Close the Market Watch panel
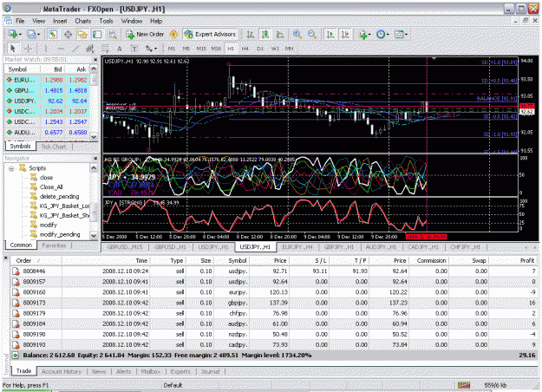This screenshot has width=542, height=392. (x=95, y=60)
